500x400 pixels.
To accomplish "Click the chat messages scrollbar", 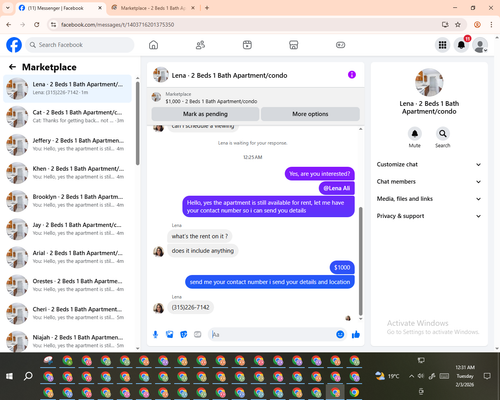I will click(x=360, y=261).
